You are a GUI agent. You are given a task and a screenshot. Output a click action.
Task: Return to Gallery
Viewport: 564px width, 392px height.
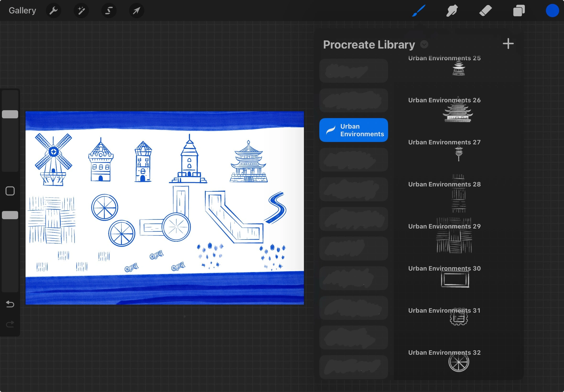tap(22, 11)
